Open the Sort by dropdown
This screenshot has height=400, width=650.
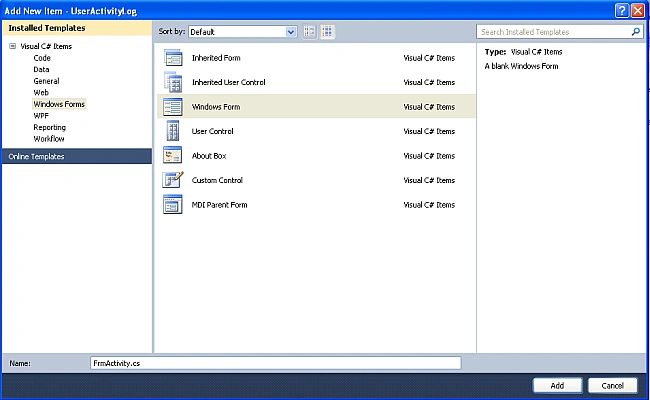pyautogui.click(x=243, y=32)
